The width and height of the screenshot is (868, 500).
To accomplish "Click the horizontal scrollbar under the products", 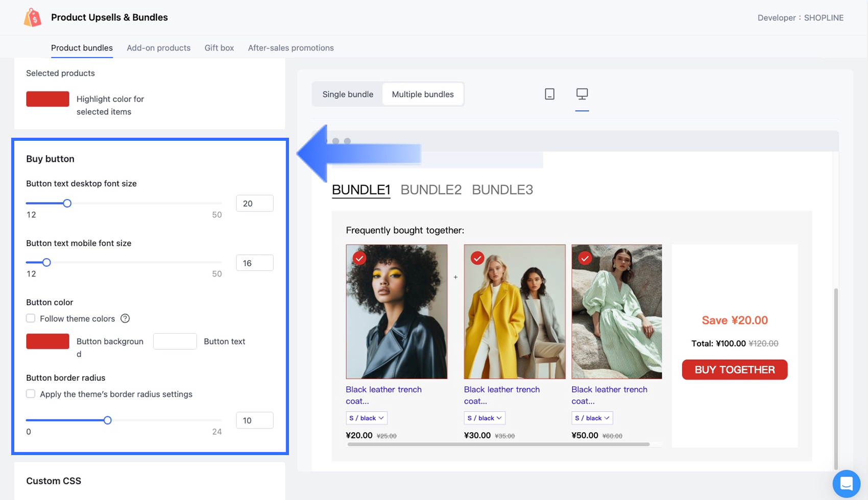I will pyautogui.click(x=498, y=444).
